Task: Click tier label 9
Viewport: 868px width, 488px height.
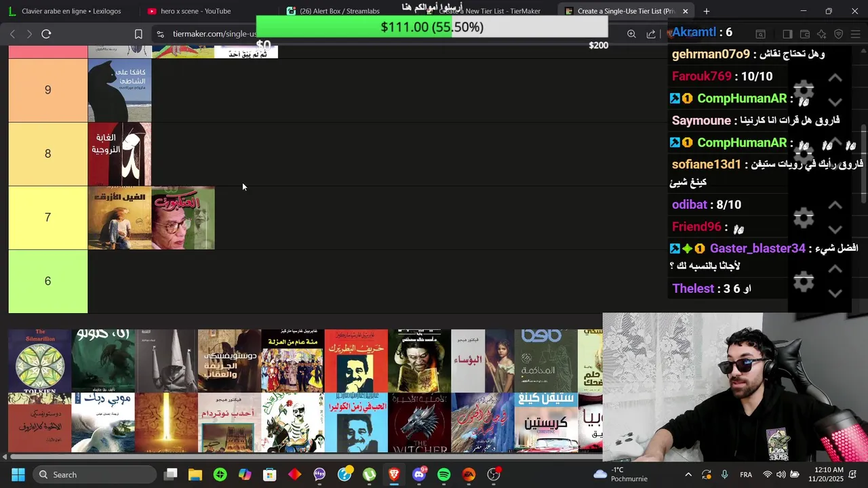Action: (x=47, y=90)
